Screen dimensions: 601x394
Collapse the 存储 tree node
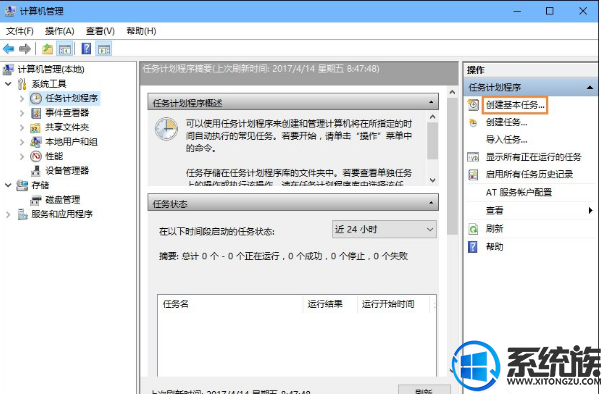pos(8,185)
